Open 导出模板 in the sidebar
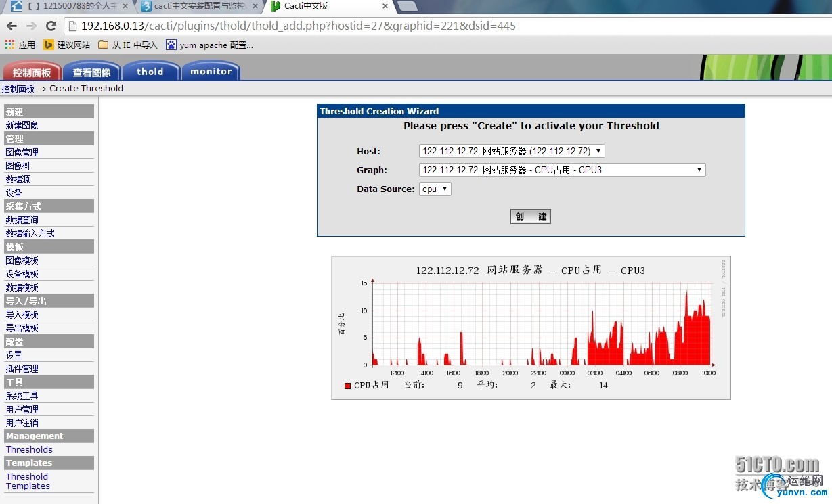This screenshot has width=832, height=504. click(x=22, y=328)
